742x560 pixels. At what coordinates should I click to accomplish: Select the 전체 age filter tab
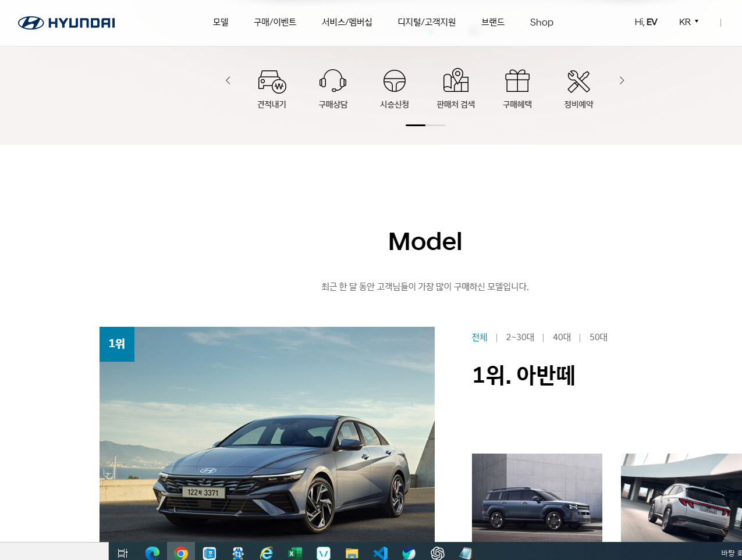coord(480,337)
